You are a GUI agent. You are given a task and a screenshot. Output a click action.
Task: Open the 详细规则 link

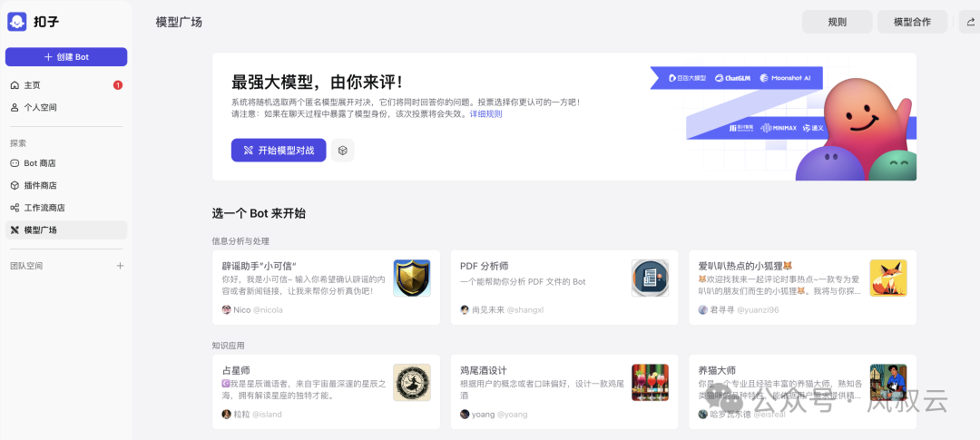coord(485,114)
